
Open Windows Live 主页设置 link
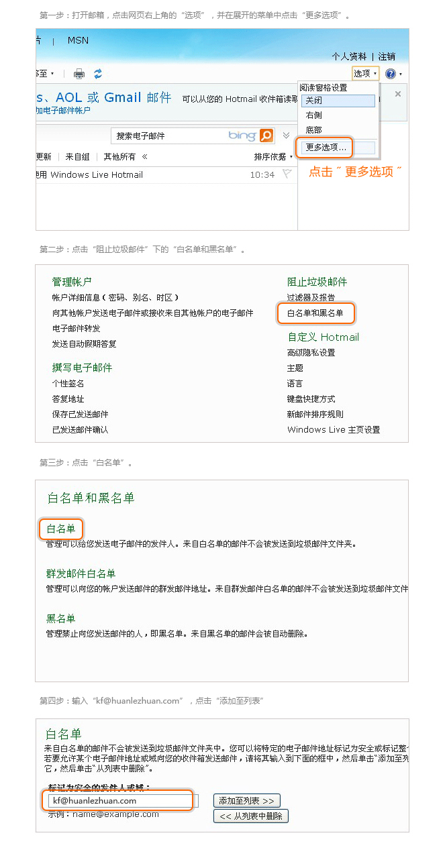click(334, 429)
